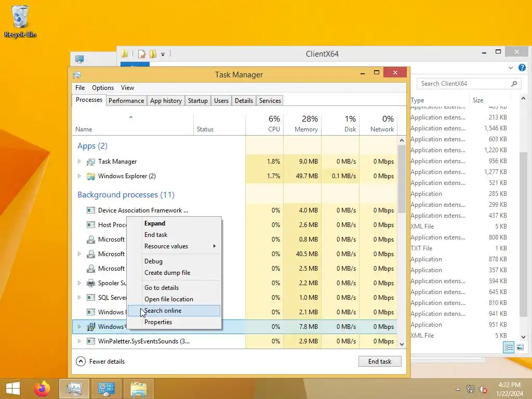The width and height of the screenshot is (532, 399).
Task: Sort processes by Memory column
Action: [303, 124]
